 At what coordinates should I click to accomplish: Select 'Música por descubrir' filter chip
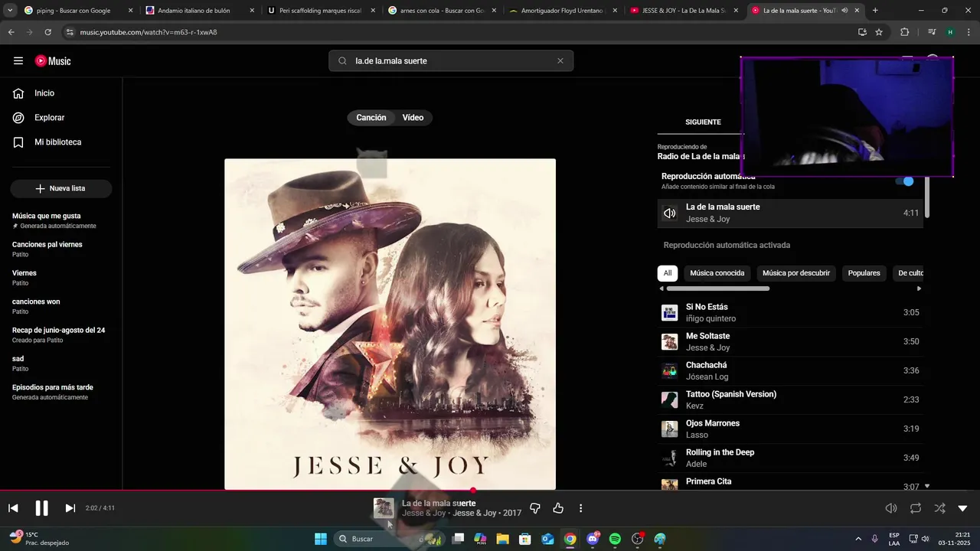796,273
